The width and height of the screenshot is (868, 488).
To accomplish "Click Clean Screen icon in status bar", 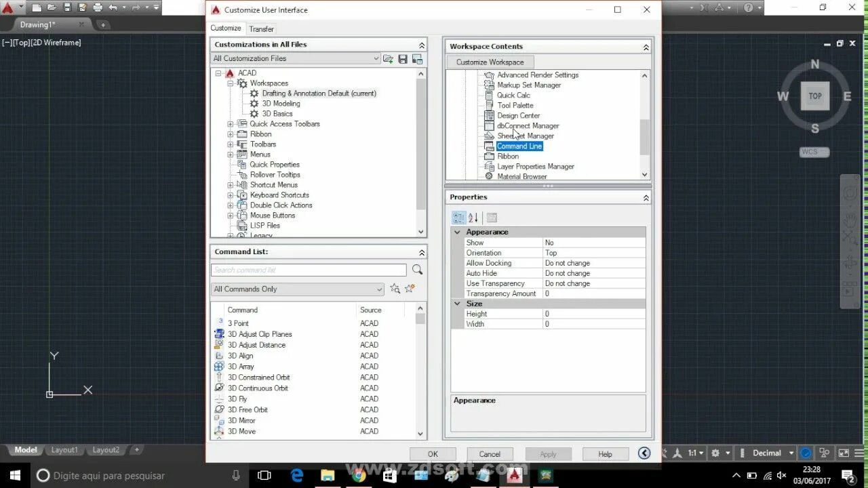I will click(x=844, y=453).
